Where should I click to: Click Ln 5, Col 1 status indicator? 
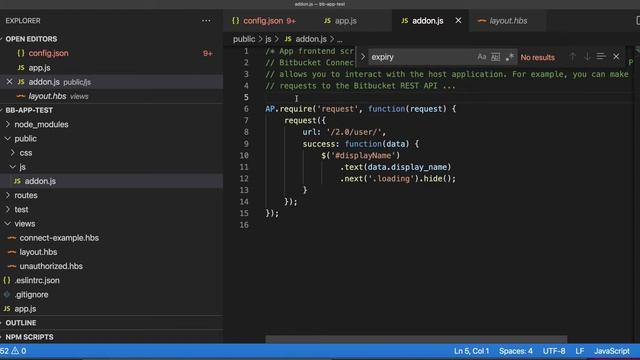click(x=471, y=351)
